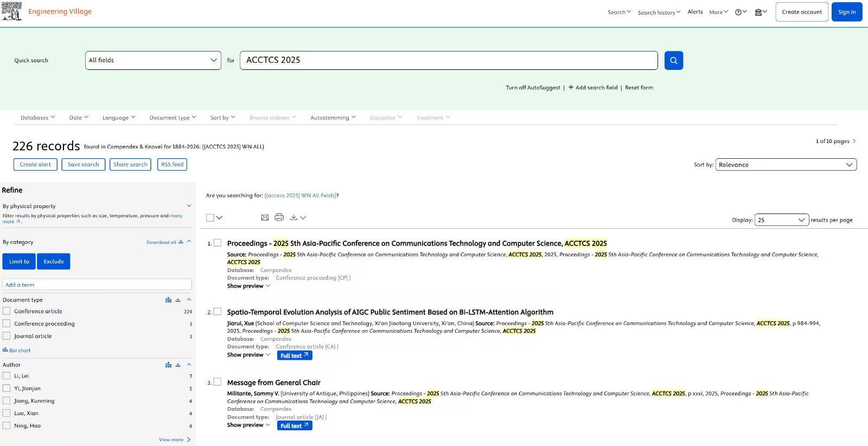Open the Sort by Relevance dropdown
The height and width of the screenshot is (446, 868).
point(786,165)
